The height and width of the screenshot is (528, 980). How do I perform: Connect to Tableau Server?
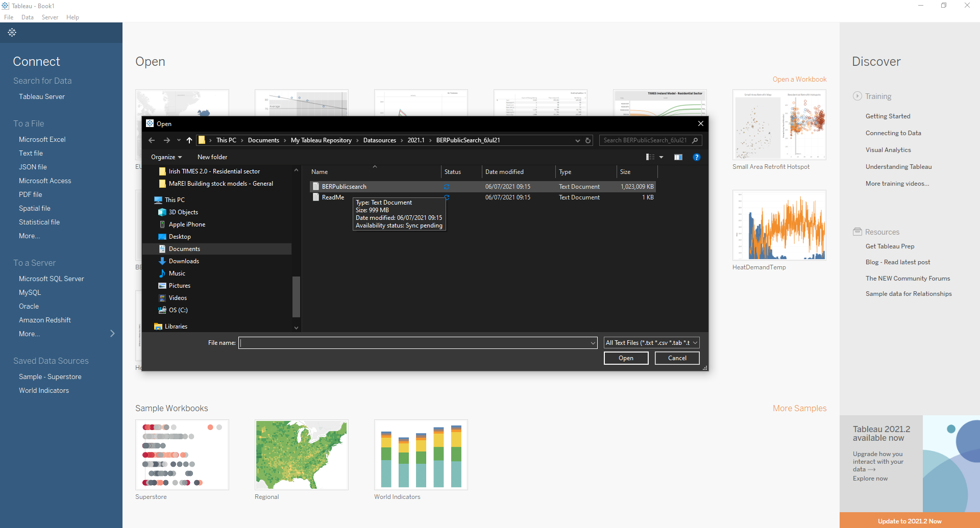point(42,96)
